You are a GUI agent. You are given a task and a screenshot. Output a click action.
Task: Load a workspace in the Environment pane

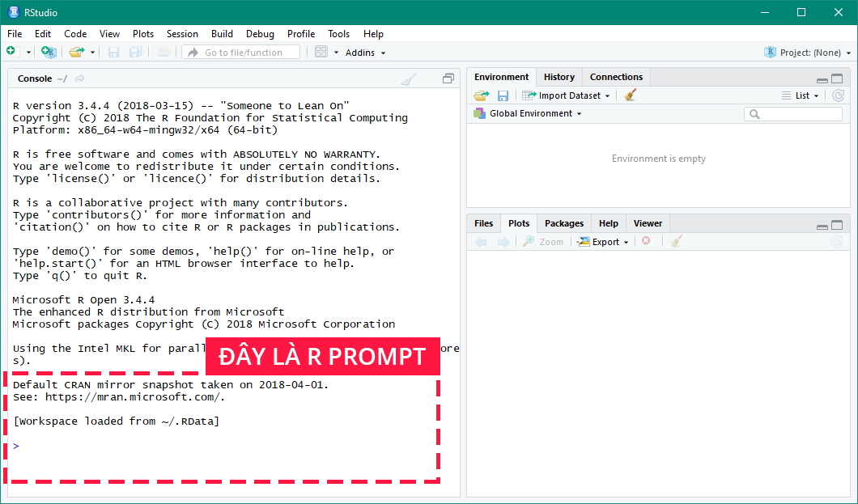(481, 95)
